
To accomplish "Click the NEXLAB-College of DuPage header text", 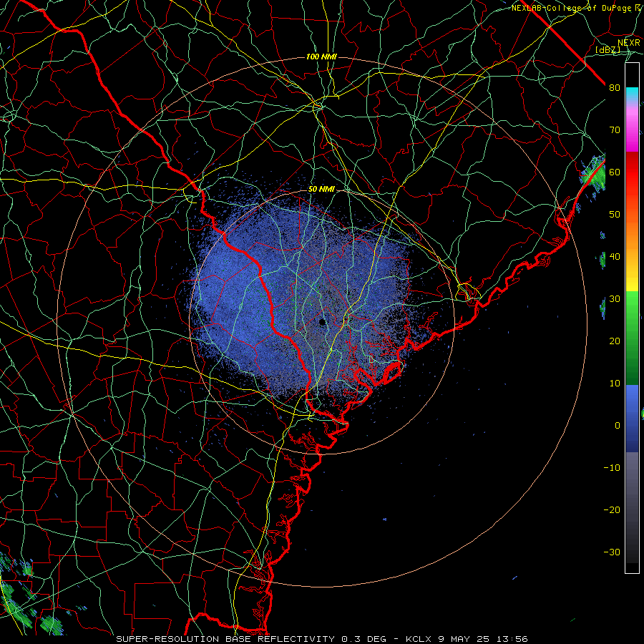I will pos(575,8).
